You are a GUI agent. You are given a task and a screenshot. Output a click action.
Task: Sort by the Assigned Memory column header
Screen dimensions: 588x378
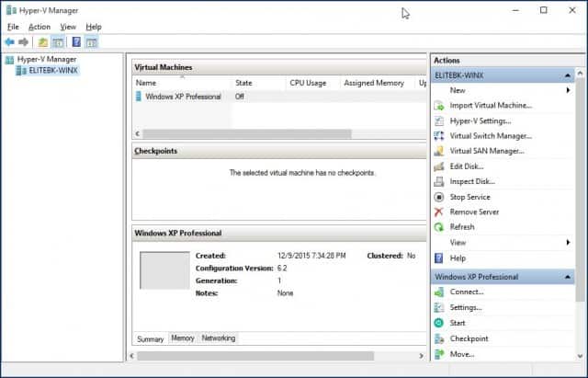tap(378, 83)
